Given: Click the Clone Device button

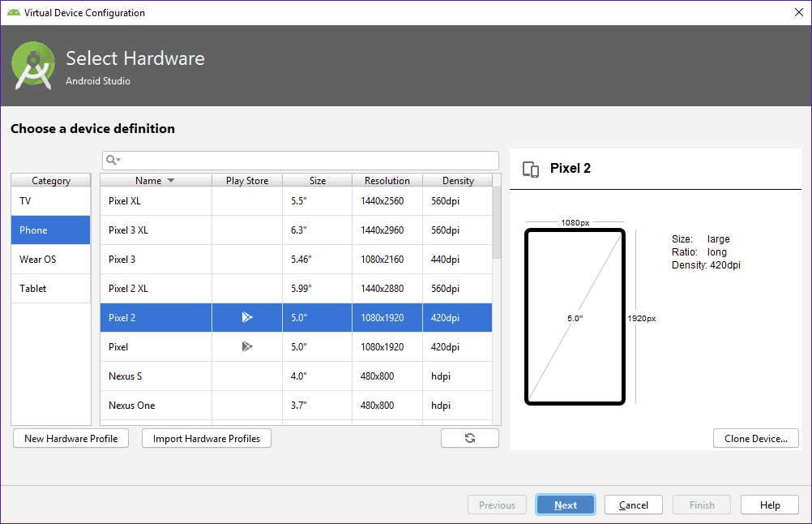Looking at the screenshot, I should point(755,439).
